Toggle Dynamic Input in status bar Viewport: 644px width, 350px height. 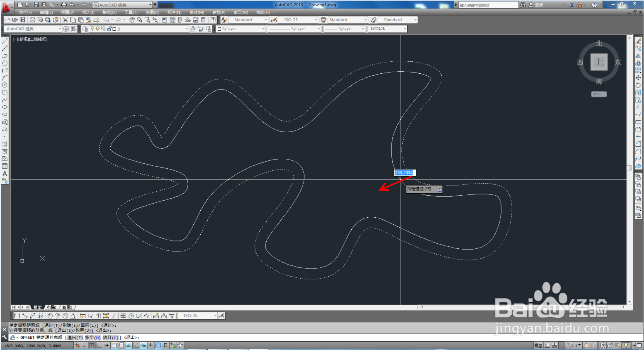[x=144, y=345]
